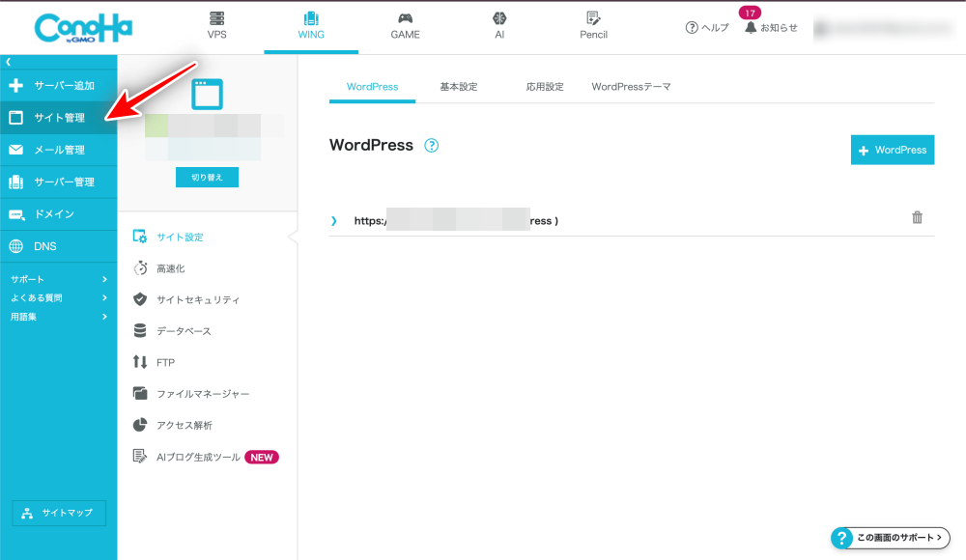Click the この画面のサポート help button
966x560 pixels.
pos(890,537)
